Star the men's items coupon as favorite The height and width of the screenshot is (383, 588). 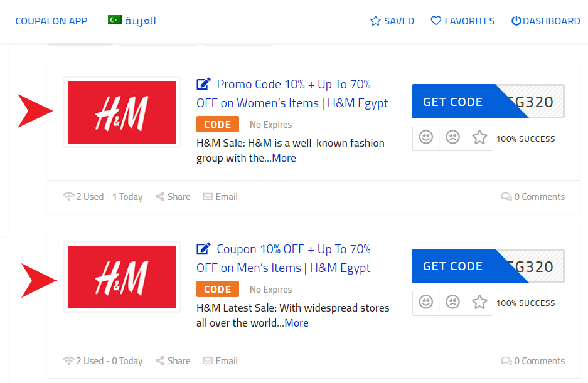pyautogui.click(x=479, y=303)
